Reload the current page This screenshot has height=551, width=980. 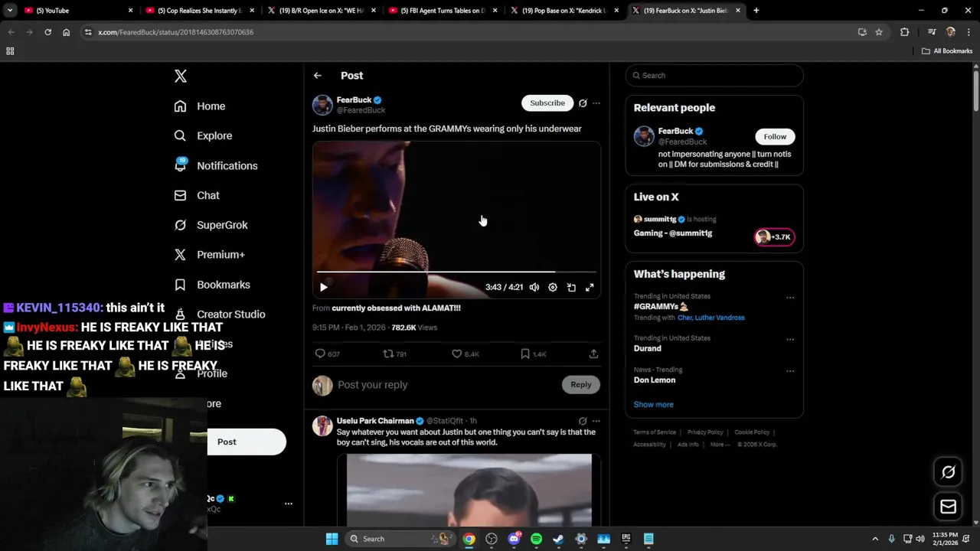[x=47, y=32]
